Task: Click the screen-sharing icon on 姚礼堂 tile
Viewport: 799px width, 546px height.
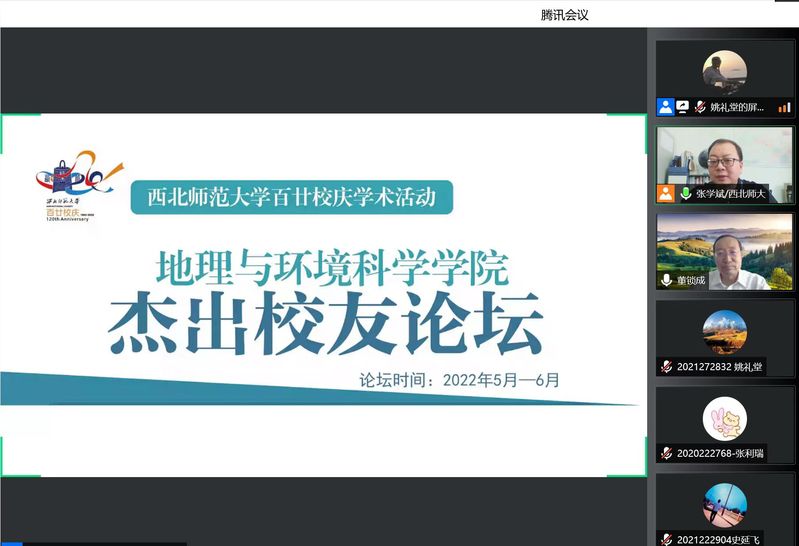Action: tap(683, 107)
